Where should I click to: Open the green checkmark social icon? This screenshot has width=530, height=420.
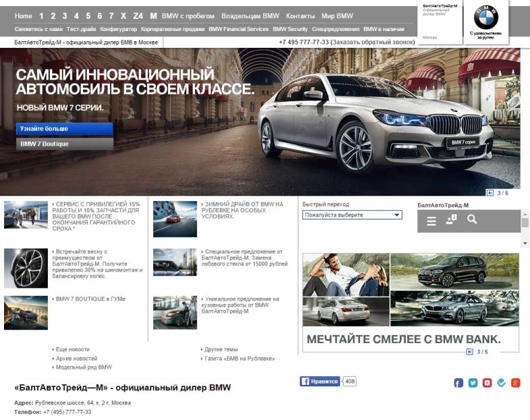(501, 383)
